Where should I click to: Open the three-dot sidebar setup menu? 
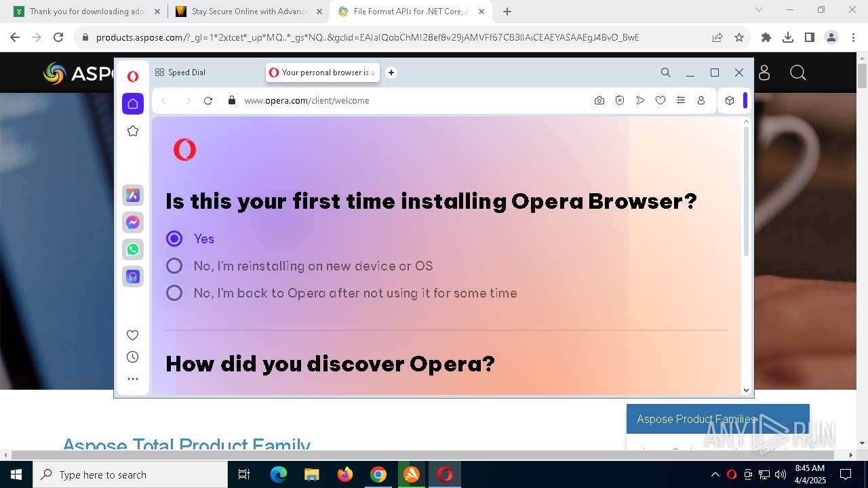133,379
